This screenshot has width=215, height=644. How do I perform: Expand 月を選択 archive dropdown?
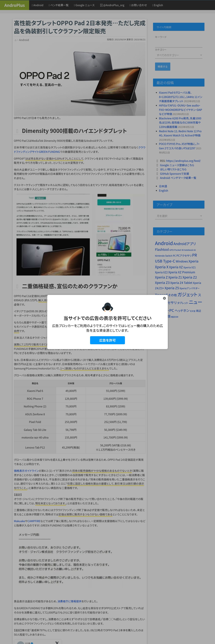(179, 216)
